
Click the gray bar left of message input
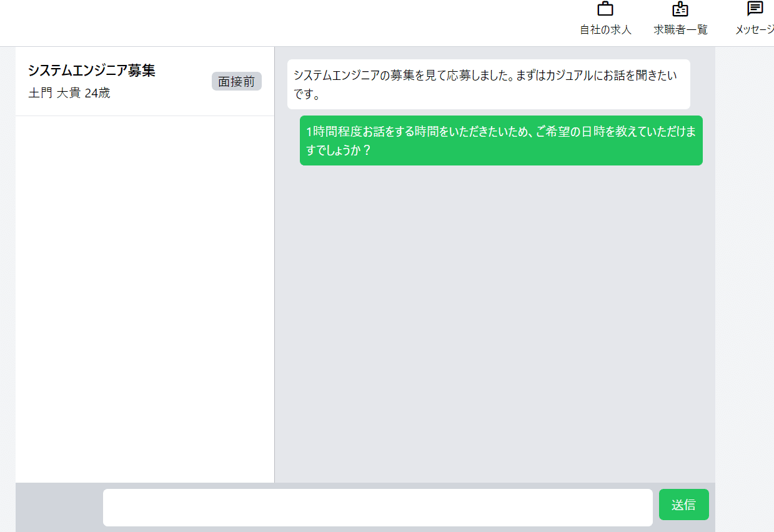pos(59,507)
